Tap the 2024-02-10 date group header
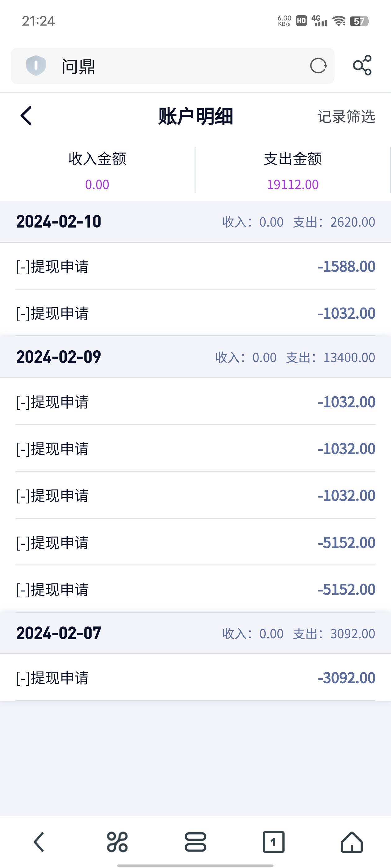 point(195,222)
